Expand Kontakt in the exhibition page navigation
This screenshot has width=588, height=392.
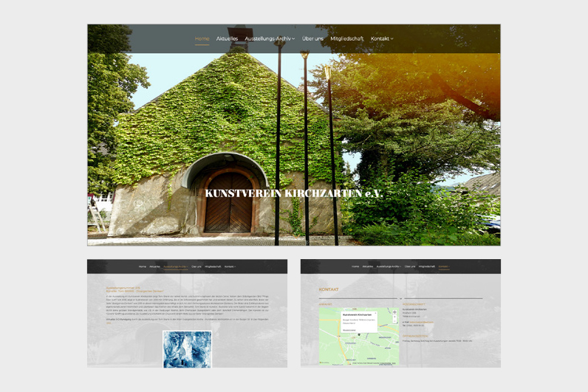[x=230, y=267]
